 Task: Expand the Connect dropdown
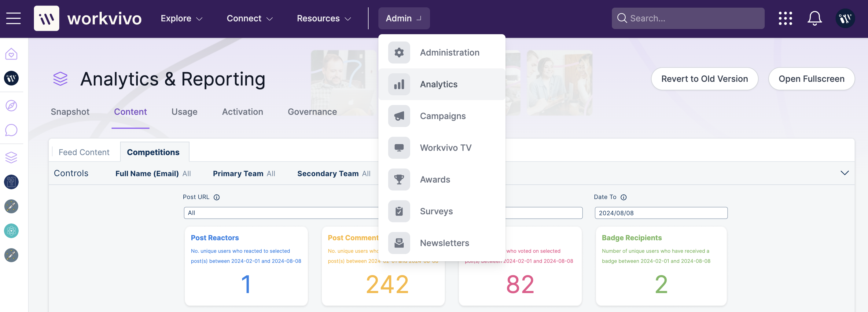click(x=249, y=18)
